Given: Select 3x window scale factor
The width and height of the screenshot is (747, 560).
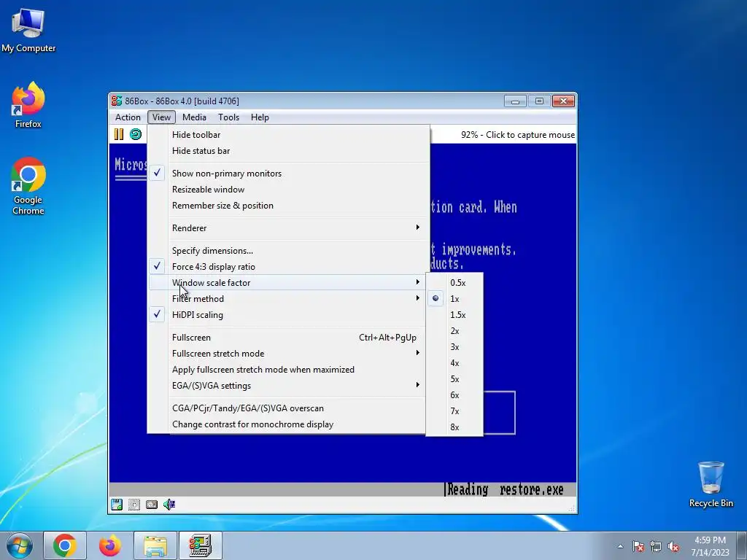Looking at the screenshot, I should tap(454, 346).
